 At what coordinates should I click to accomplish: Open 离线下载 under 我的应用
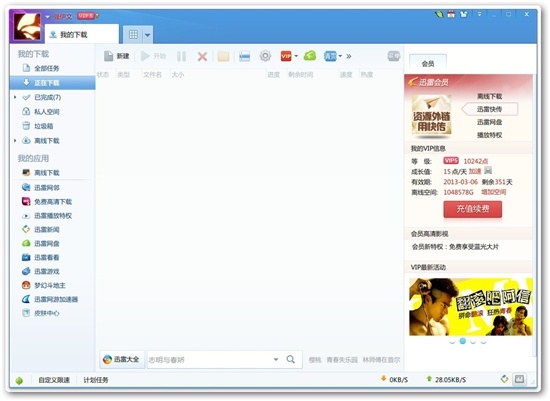coord(53,173)
